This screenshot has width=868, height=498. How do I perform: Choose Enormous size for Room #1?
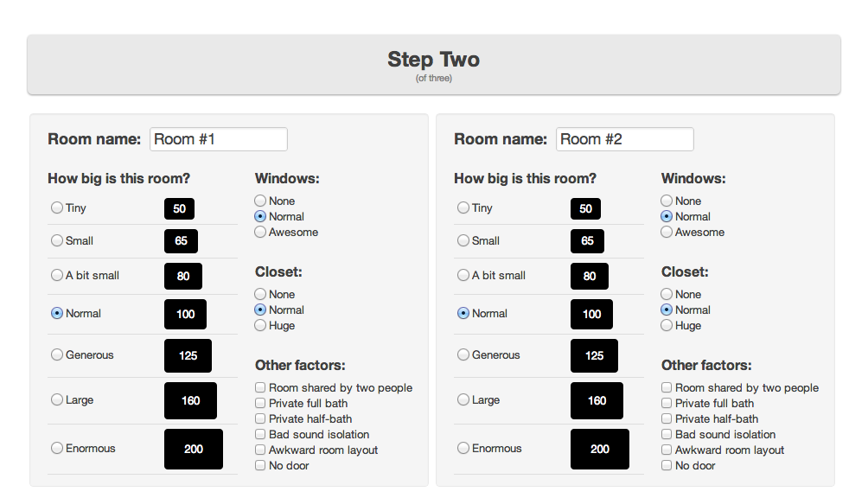click(x=57, y=449)
